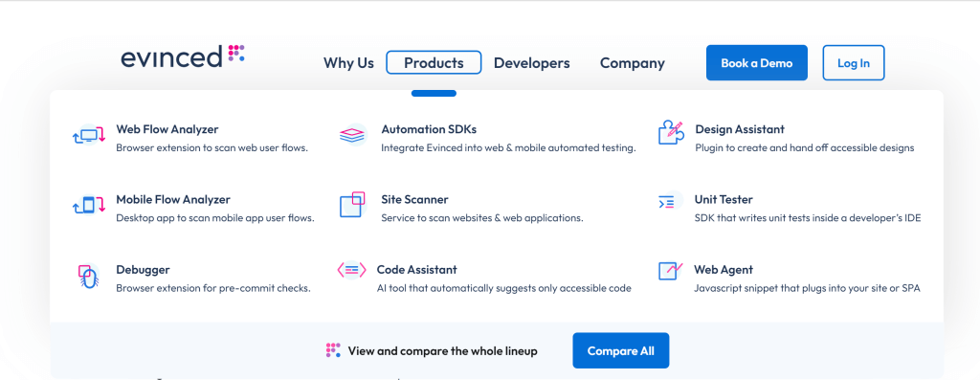Click the Web Agent icon
The width and height of the screenshot is (980, 380).
(671, 271)
